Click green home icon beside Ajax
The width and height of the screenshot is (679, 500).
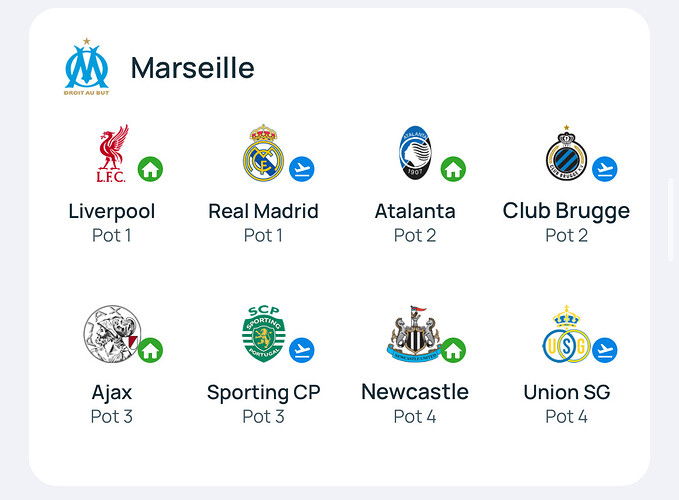(x=150, y=350)
